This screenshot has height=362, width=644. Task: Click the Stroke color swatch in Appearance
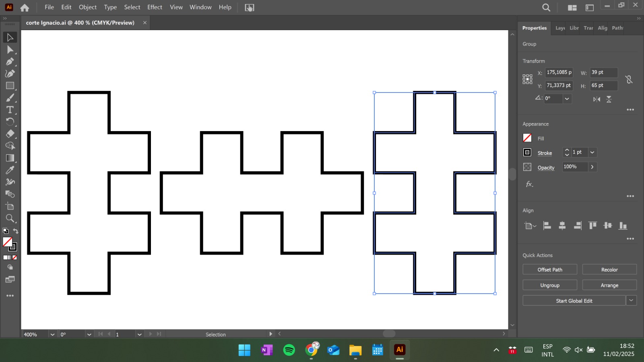coord(527,152)
